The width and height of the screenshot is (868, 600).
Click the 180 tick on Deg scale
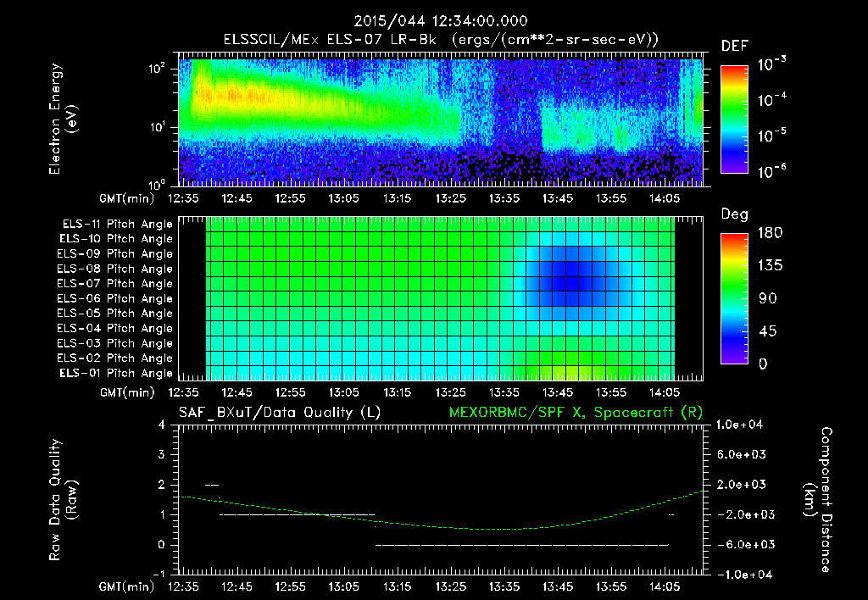click(770, 233)
